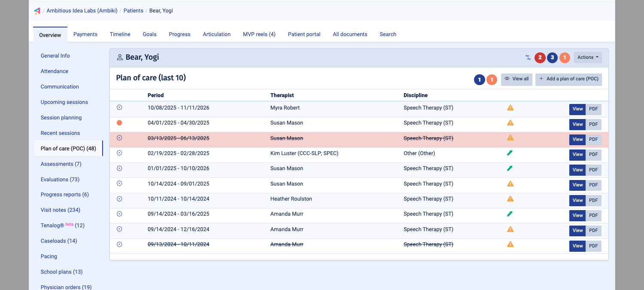Screen dimensions: 644x290
Task: Click the warning triangle on the 10/08/2025 row
Action: tap(510, 107)
